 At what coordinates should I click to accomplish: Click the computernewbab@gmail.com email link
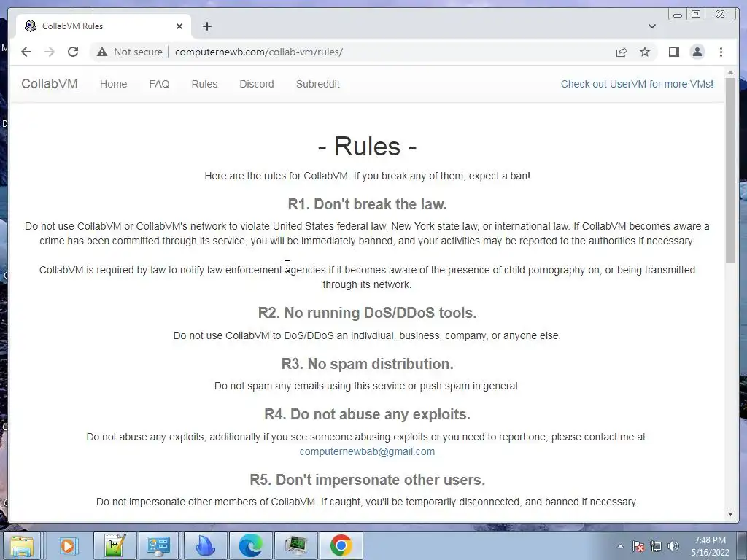368,451
